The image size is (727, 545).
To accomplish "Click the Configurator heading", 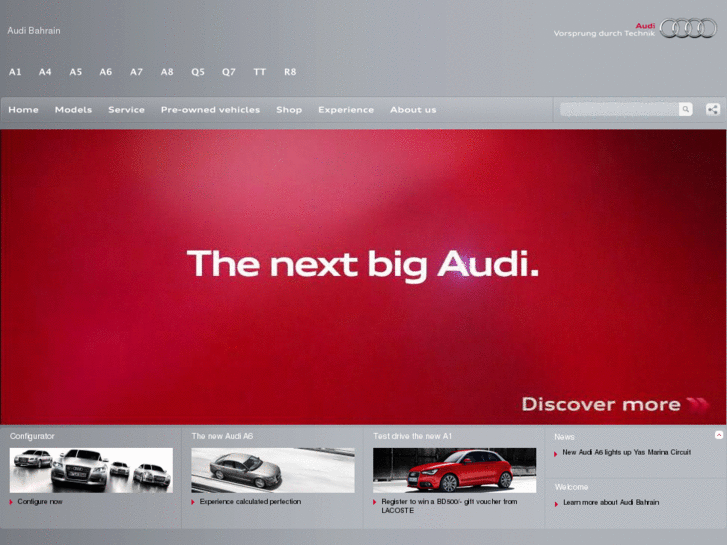I will pyautogui.click(x=32, y=436).
